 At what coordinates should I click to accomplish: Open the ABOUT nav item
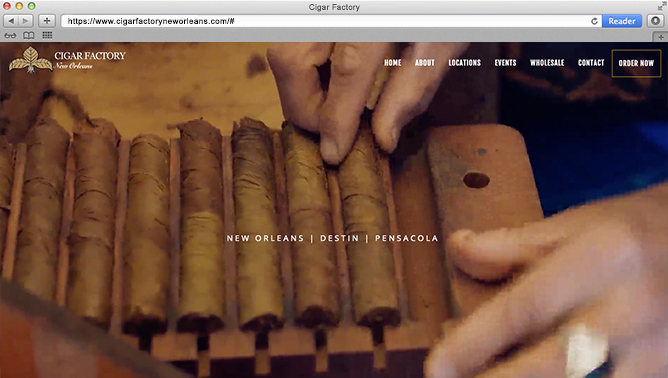425,63
